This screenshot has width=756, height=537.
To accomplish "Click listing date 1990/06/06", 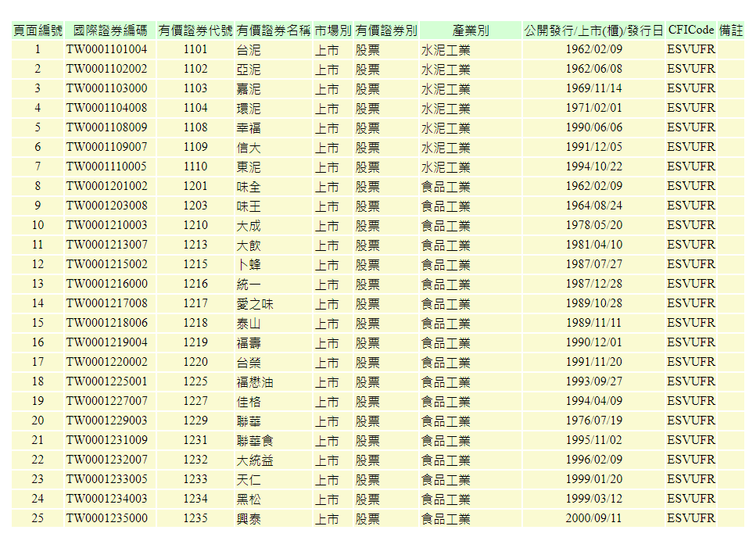I will (593, 127).
